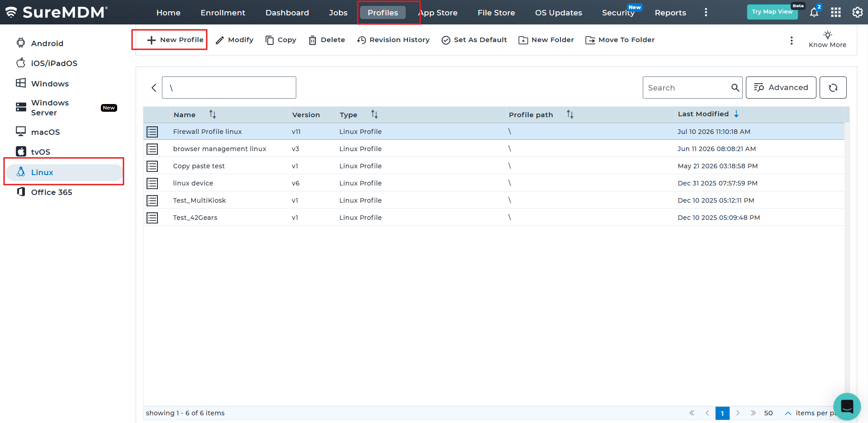
Task: Click the Firewall Profile linux row icon
Action: point(152,132)
